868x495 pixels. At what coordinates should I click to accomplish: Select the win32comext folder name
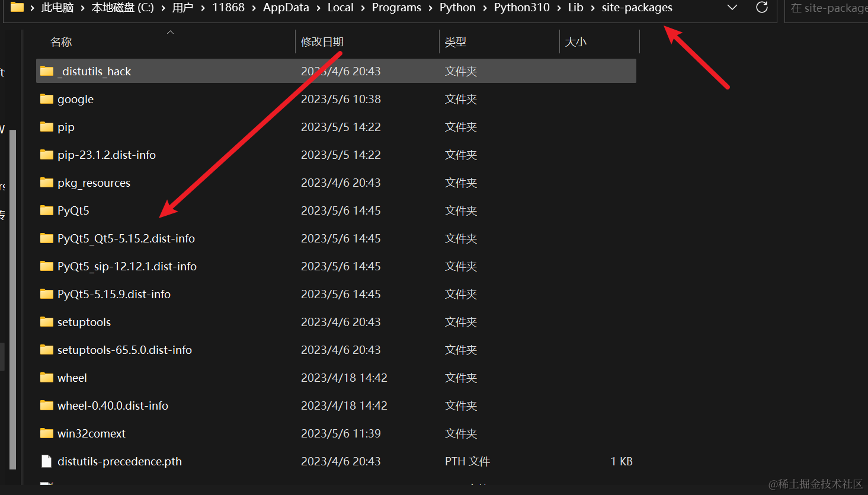[91, 433]
